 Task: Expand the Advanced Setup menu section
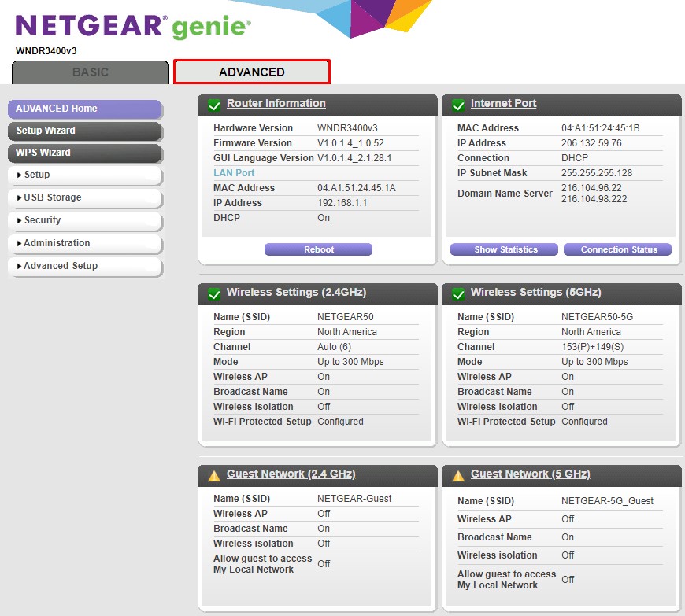(85, 266)
